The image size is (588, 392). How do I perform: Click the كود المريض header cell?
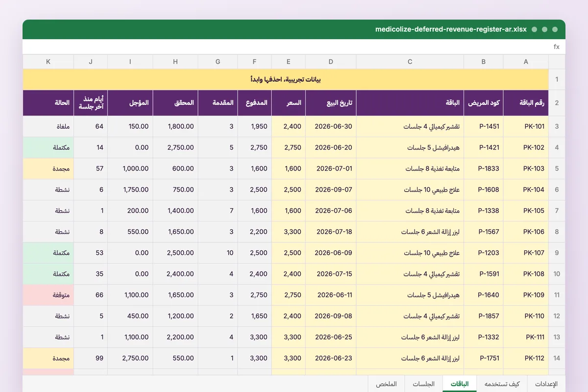[484, 103]
